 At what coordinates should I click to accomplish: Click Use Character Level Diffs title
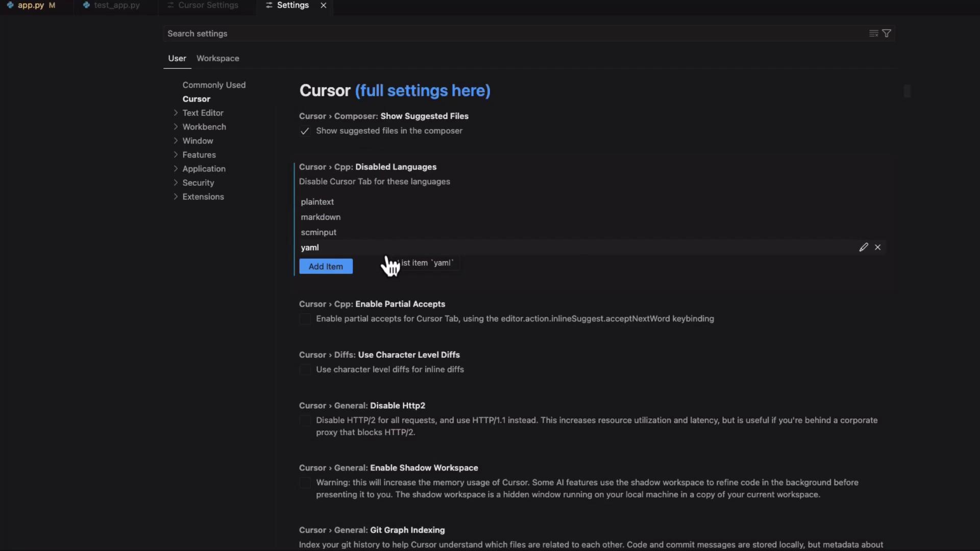409,355
